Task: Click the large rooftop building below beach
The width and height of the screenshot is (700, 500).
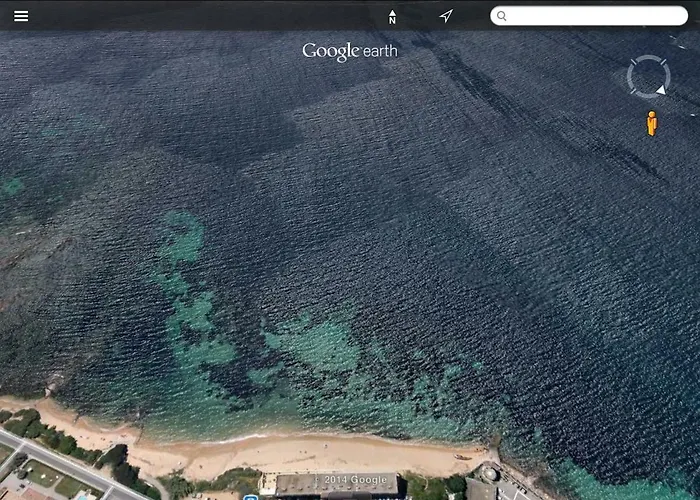Action: (x=340, y=487)
